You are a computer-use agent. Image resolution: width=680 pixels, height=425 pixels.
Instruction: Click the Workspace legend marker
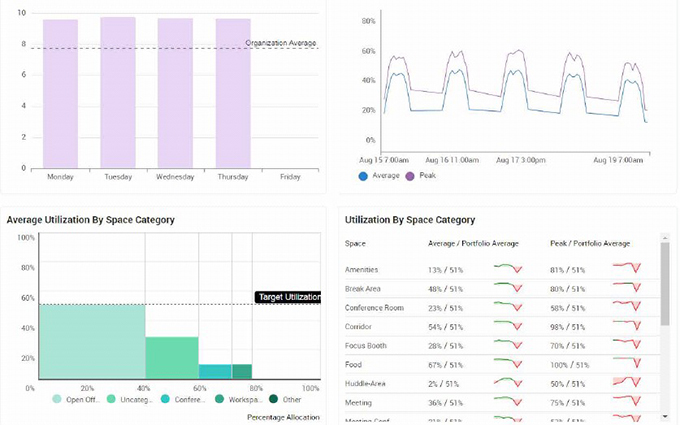(220, 399)
